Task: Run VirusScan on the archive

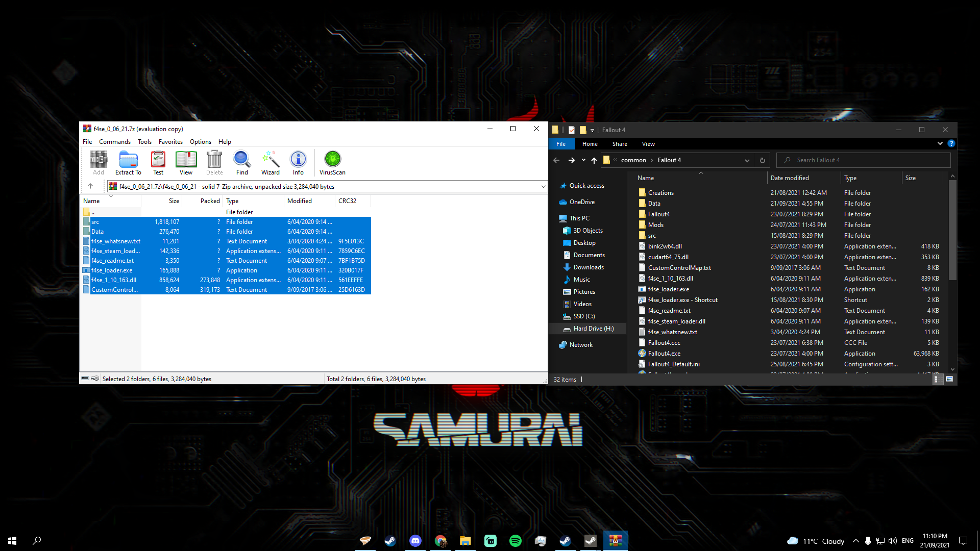Action: coord(332,163)
